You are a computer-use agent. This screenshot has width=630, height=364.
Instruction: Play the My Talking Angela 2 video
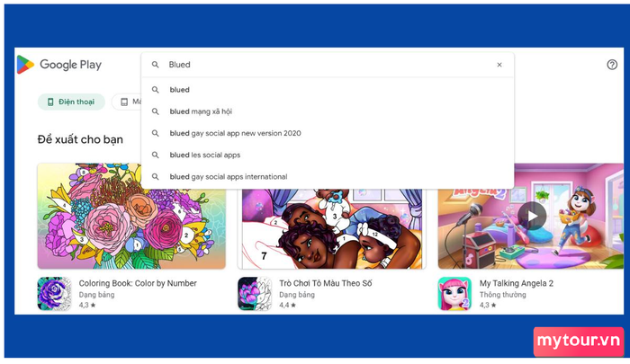tap(532, 216)
